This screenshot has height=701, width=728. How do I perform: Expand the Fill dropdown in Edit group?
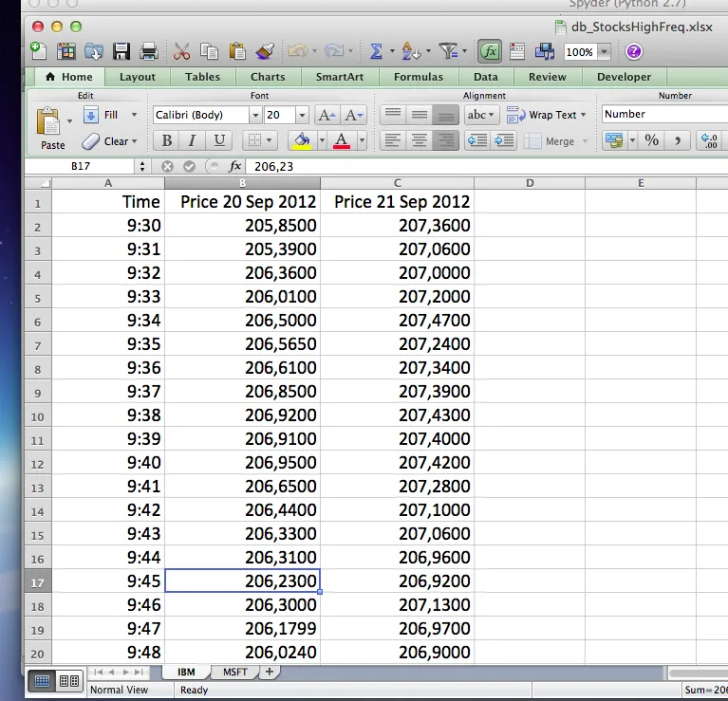[x=134, y=115]
